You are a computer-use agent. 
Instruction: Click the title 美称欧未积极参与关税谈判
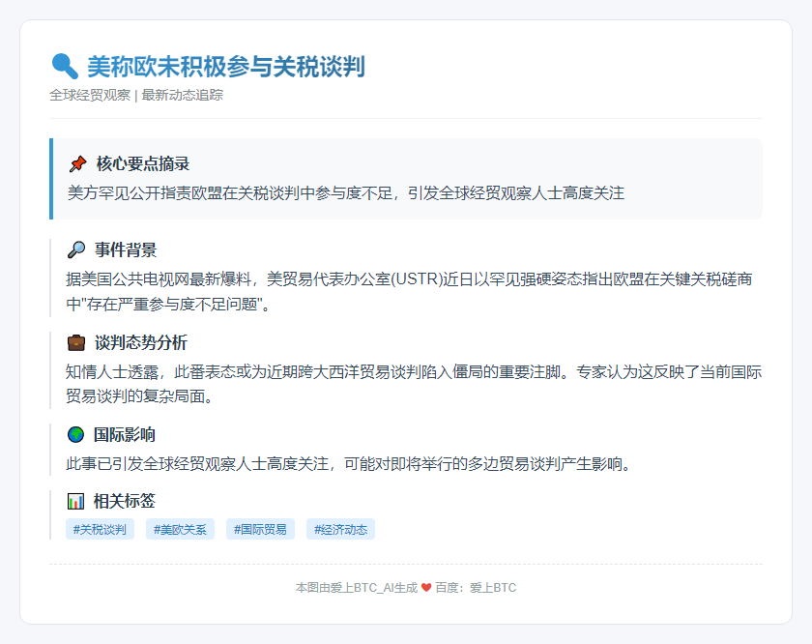pyautogui.click(x=226, y=67)
